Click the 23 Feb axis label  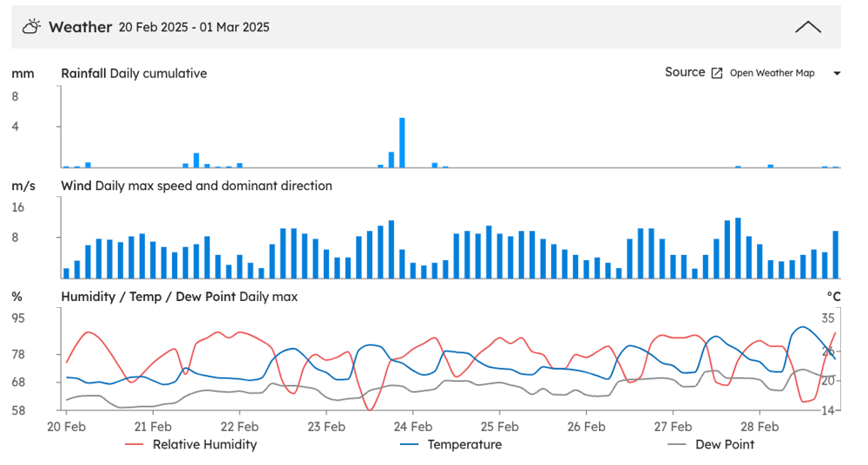point(326,427)
